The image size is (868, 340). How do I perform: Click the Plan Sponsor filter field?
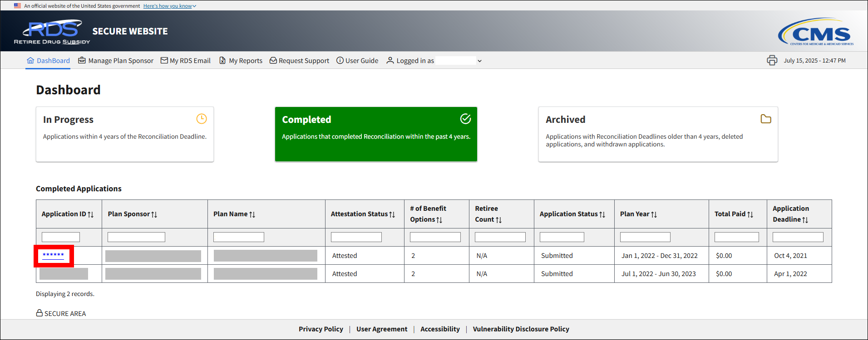136,237
